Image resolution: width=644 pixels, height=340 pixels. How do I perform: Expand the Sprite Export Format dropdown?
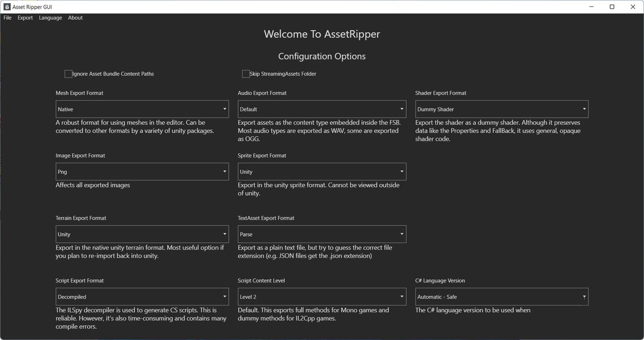pyautogui.click(x=322, y=172)
